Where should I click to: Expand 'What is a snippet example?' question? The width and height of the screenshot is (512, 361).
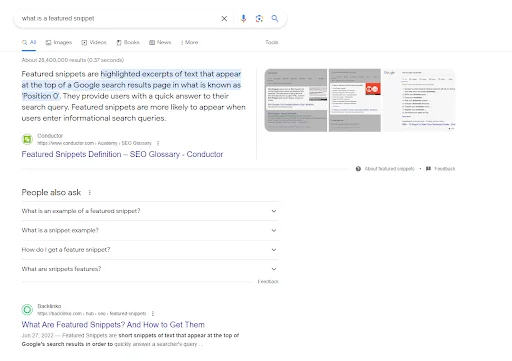(150, 230)
